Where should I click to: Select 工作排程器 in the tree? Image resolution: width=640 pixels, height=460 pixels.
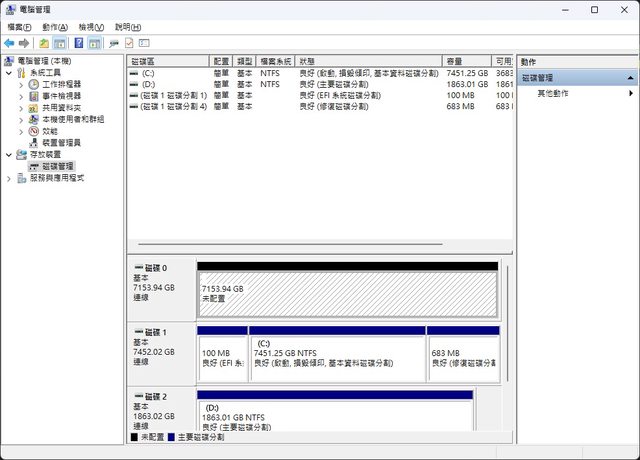61,85
